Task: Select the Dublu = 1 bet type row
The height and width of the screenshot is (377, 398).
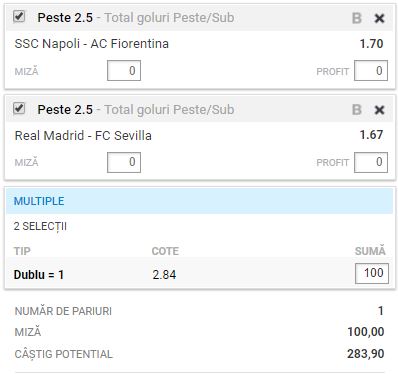Action: pos(199,274)
